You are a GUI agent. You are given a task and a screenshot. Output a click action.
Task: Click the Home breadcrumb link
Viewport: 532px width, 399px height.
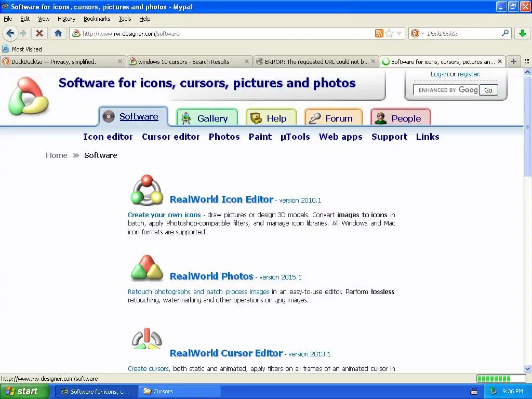pos(56,155)
